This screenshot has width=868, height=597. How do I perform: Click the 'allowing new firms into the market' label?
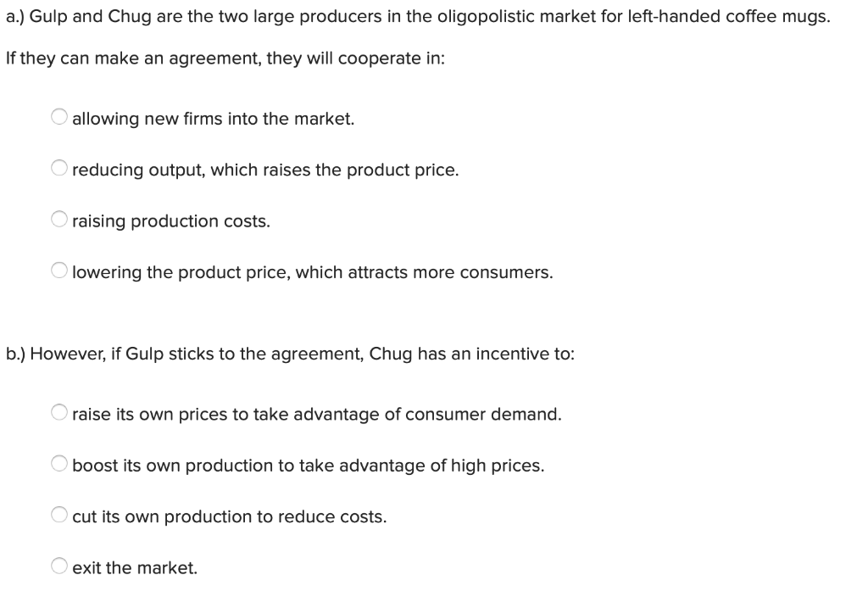(213, 119)
